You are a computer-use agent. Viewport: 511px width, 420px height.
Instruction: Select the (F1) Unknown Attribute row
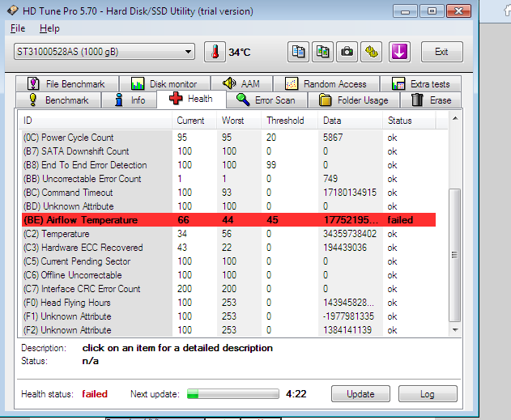(229, 316)
